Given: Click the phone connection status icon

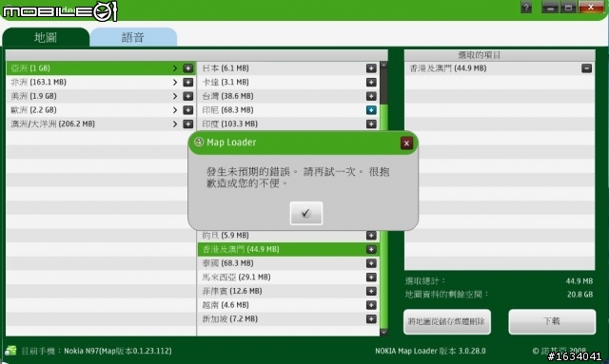Looking at the screenshot, I should pos(10,351).
